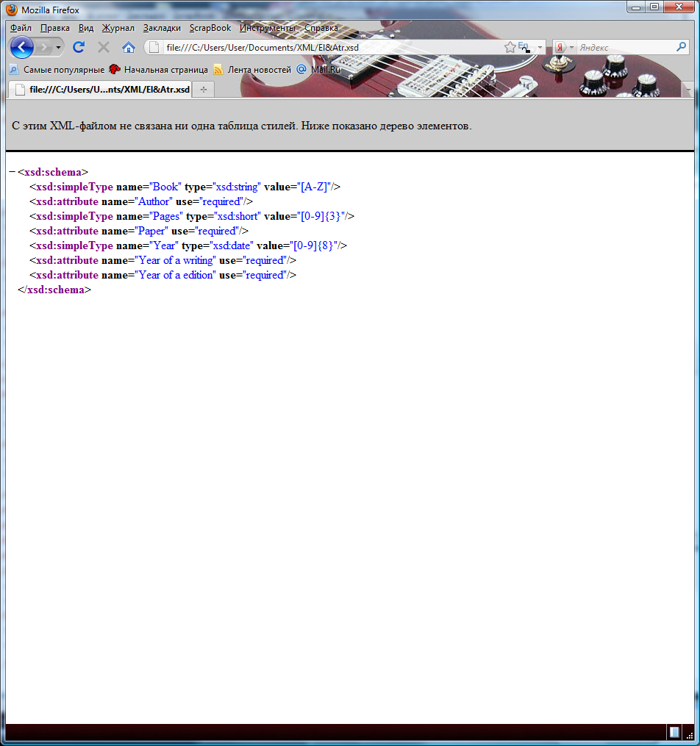
Task: Click the simpleType name="Book" line
Action: tap(185, 187)
